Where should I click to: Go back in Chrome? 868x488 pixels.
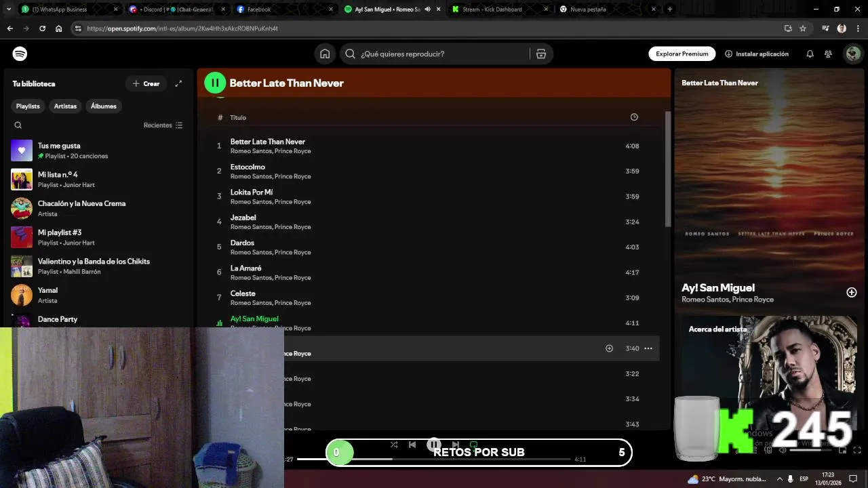tap(9, 28)
